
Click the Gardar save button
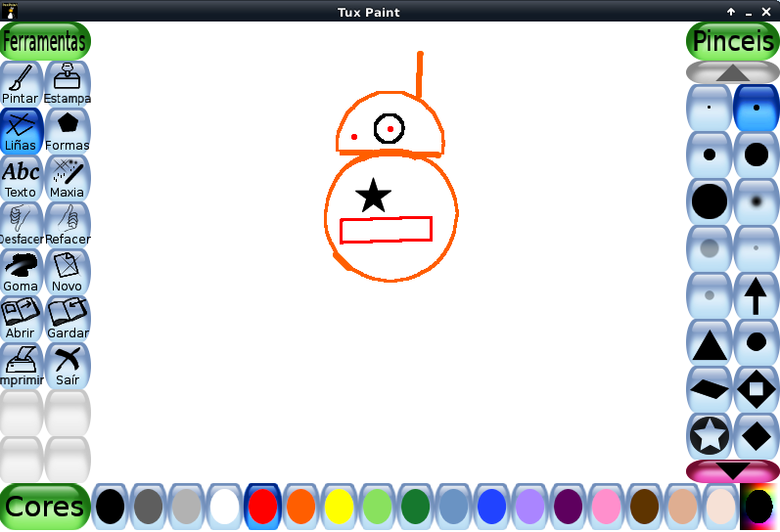click(68, 319)
